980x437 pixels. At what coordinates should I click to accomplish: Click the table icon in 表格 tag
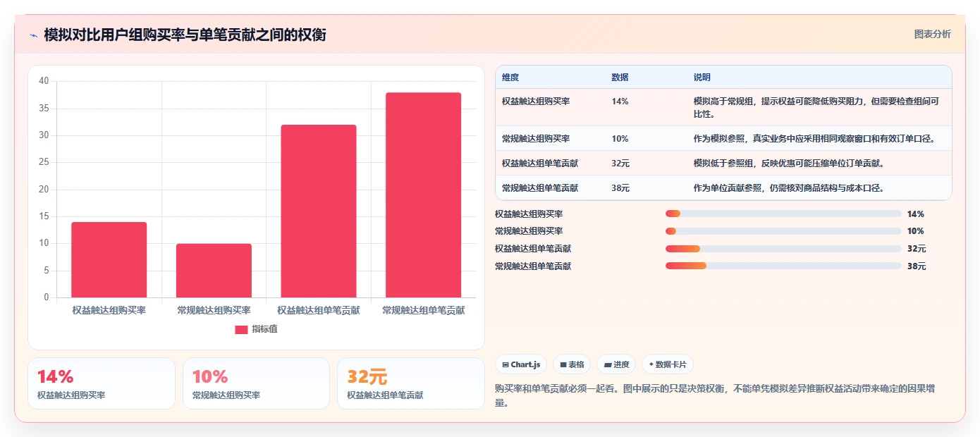(x=563, y=365)
